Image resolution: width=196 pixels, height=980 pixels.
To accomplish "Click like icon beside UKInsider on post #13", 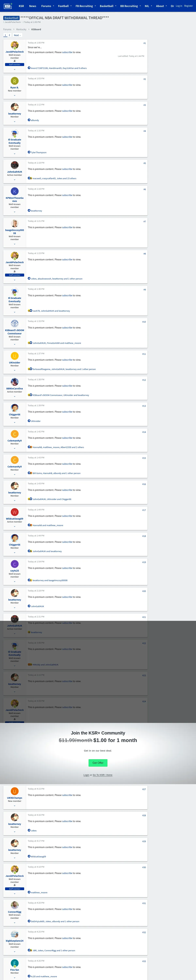I will click(29, 421).
